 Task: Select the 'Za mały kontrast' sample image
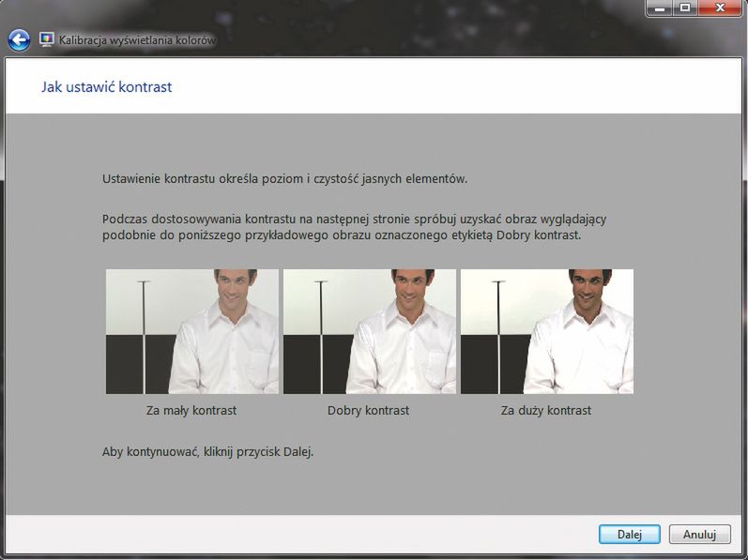pyautogui.click(x=191, y=331)
